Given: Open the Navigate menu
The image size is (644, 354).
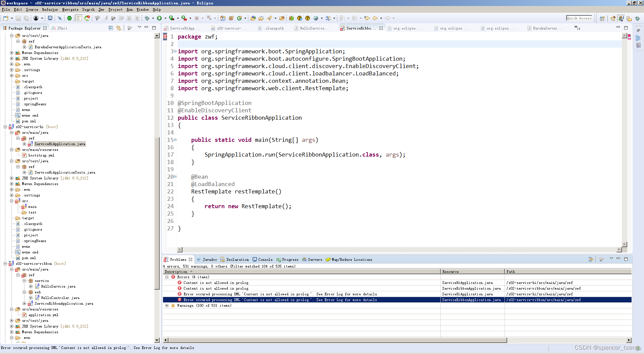Looking at the screenshot, I should point(70,9).
